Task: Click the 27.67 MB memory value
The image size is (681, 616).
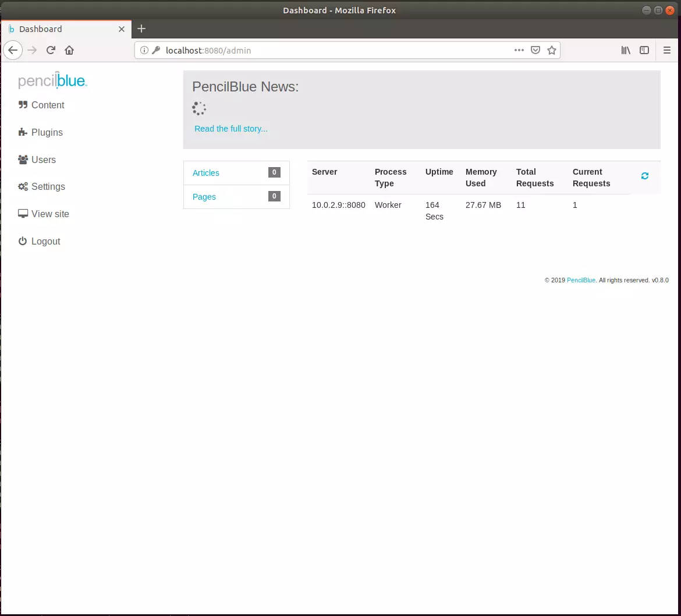Action: click(483, 205)
